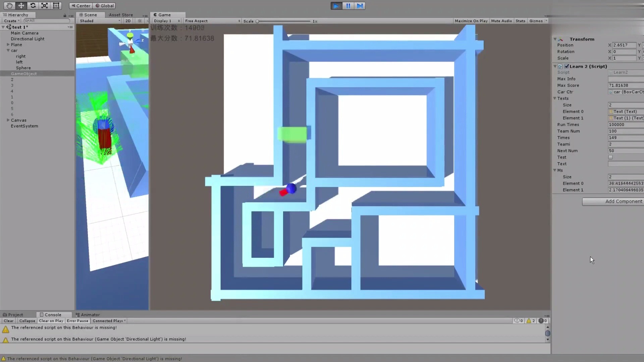Select the Rect Transform tool
The width and height of the screenshot is (644, 362).
click(x=56, y=6)
